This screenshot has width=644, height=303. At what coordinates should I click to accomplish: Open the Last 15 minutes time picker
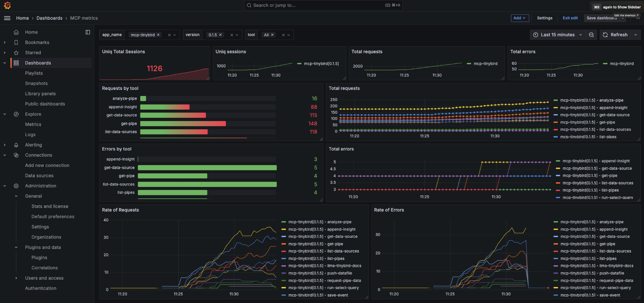pyautogui.click(x=558, y=35)
